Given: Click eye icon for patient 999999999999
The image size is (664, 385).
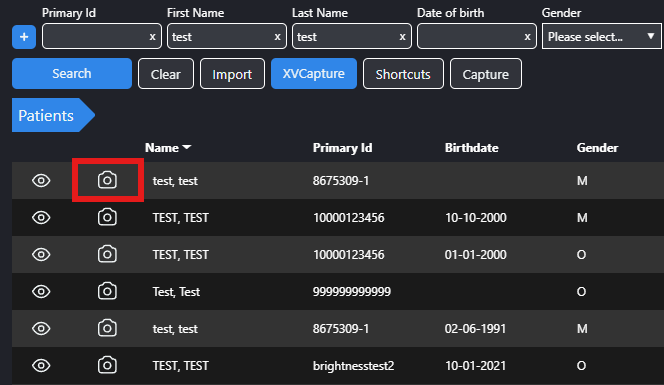Looking at the screenshot, I should pyautogui.click(x=41, y=291).
